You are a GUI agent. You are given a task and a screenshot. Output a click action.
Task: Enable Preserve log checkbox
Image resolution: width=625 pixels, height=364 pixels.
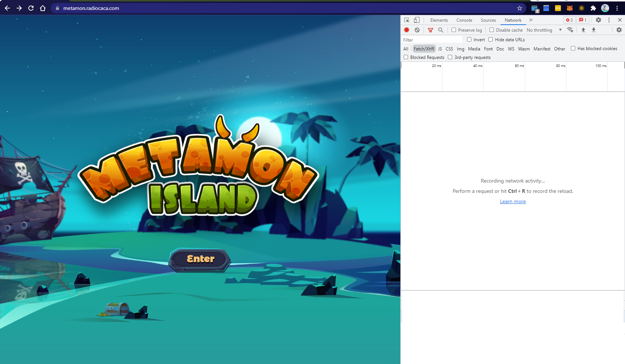454,30
